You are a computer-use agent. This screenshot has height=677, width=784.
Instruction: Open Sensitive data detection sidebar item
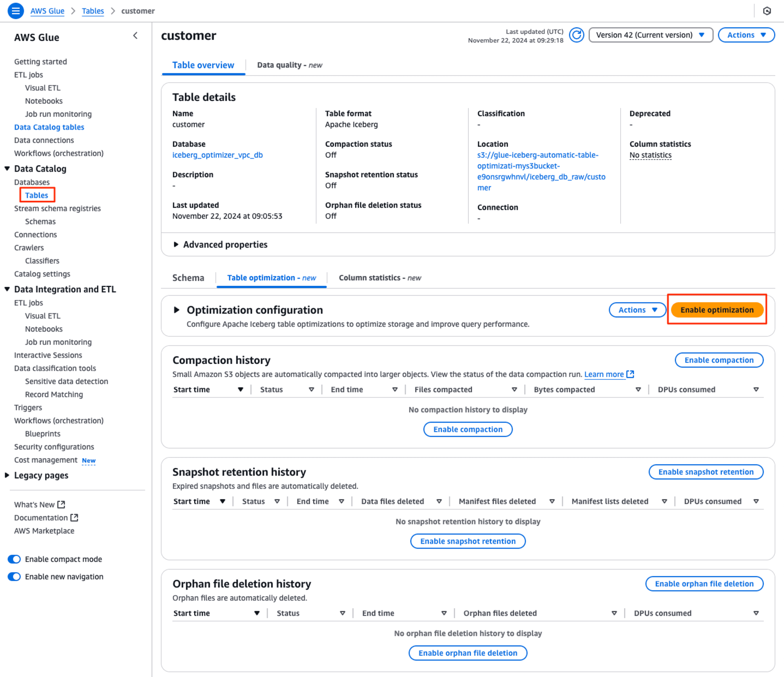67,381
